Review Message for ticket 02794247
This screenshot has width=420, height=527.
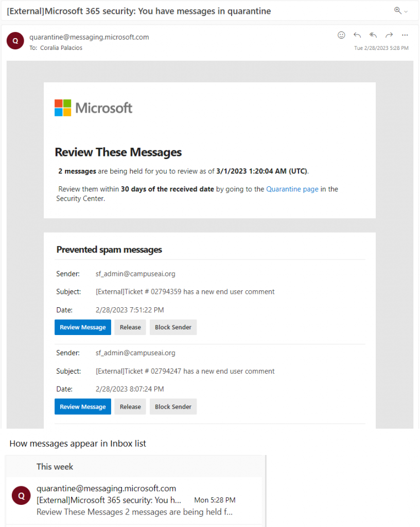[x=83, y=407]
